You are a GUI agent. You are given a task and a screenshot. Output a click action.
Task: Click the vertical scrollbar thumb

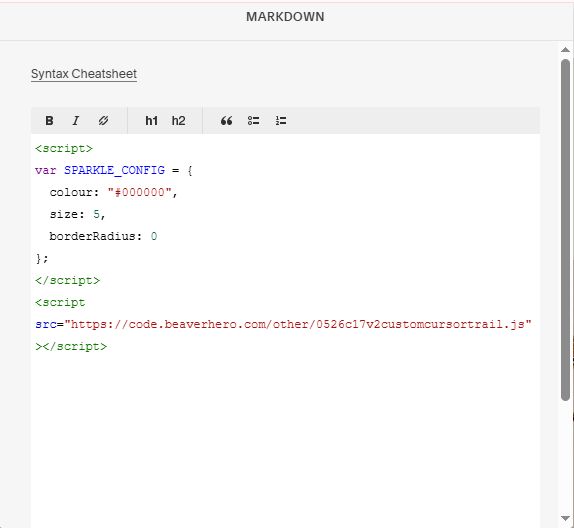coord(565,230)
